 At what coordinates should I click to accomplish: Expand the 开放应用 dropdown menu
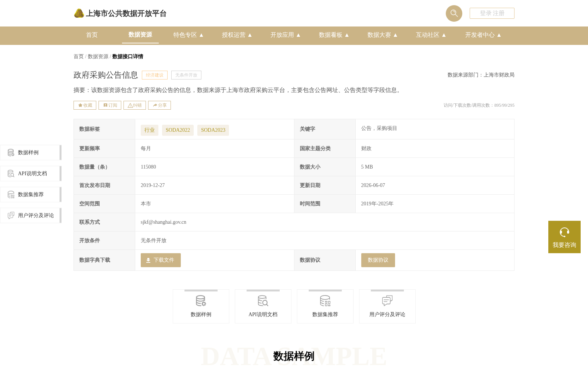pyautogui.click(x=286, y=35)
